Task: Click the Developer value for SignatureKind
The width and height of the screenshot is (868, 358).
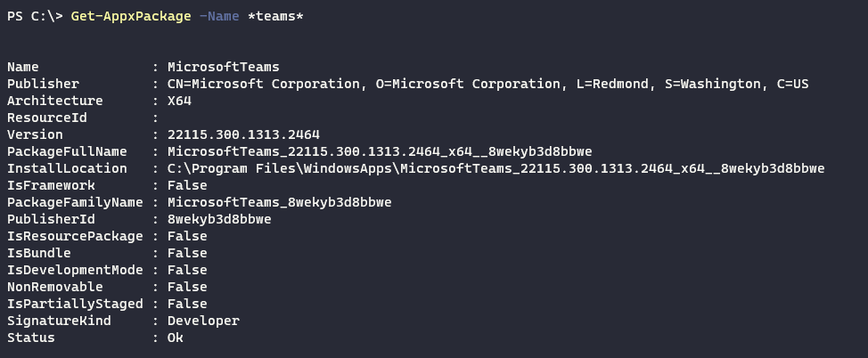Action: click(203, 321)
